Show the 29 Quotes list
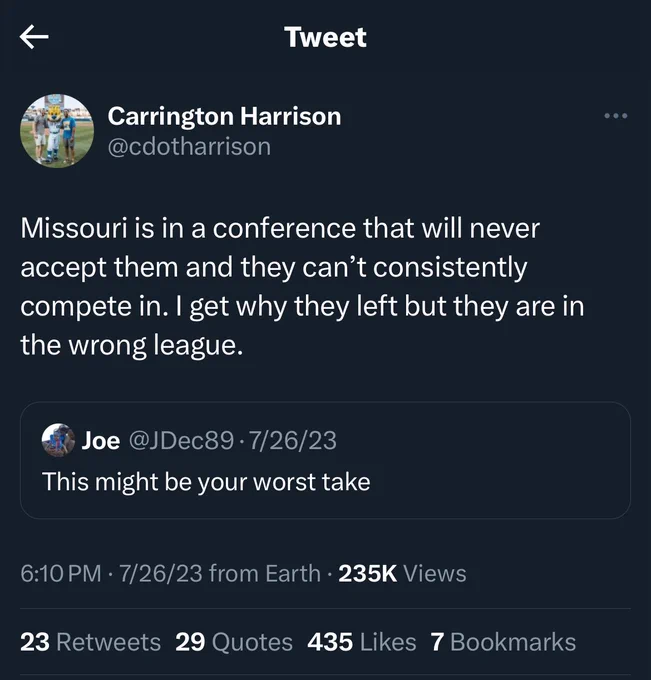651x680 pixels. click(234, 642)
